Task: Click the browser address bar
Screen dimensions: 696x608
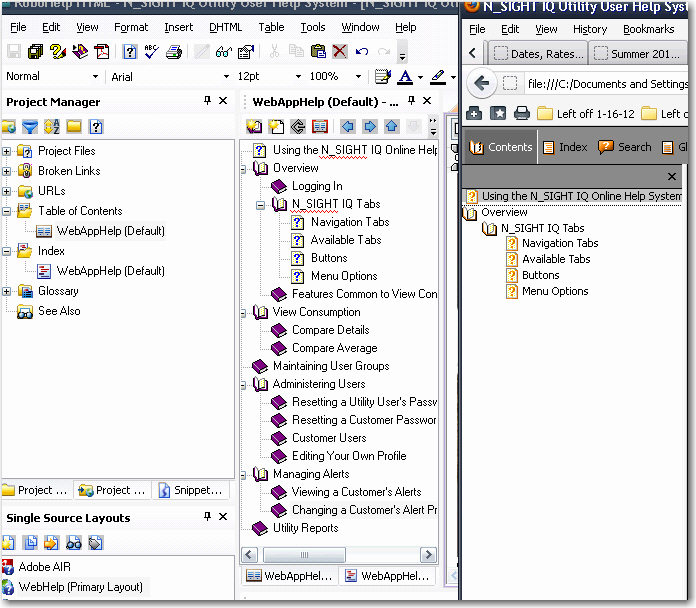Action: [x=607, y=84]
